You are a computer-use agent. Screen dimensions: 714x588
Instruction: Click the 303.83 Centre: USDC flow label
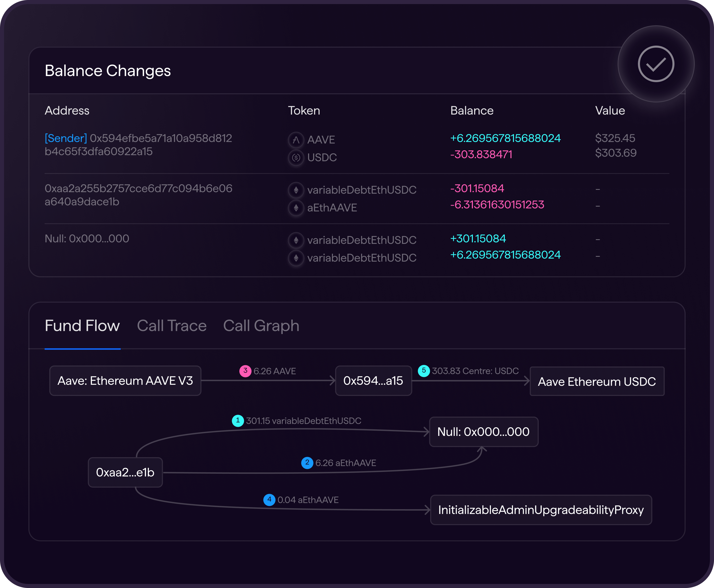475,371
